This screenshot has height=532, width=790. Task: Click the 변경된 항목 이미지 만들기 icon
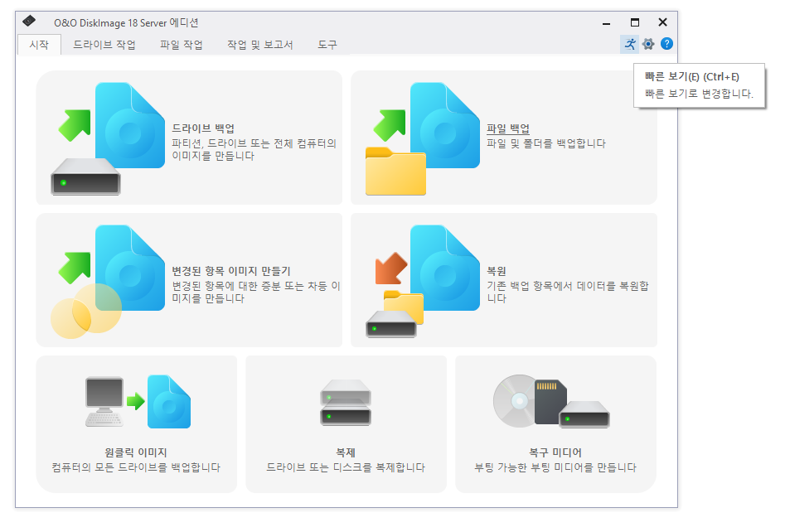click(108, 282)
